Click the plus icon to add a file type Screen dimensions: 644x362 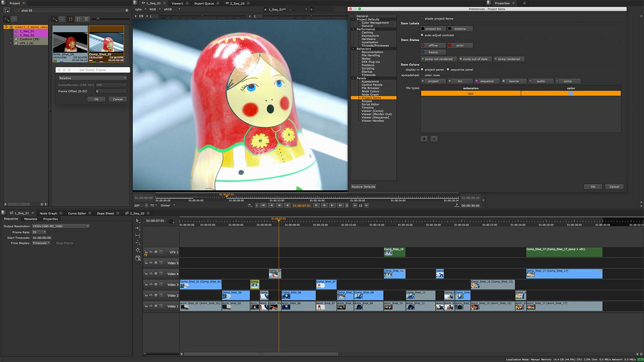[424, 139]
